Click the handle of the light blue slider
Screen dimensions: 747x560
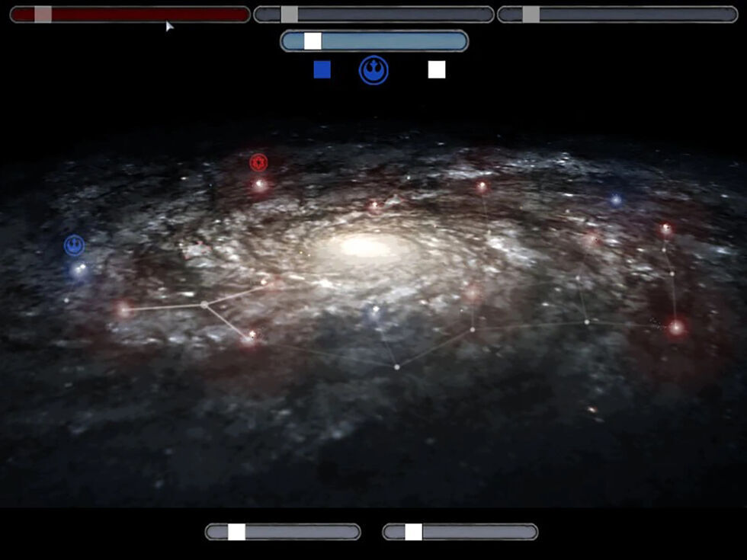[313, 41]
